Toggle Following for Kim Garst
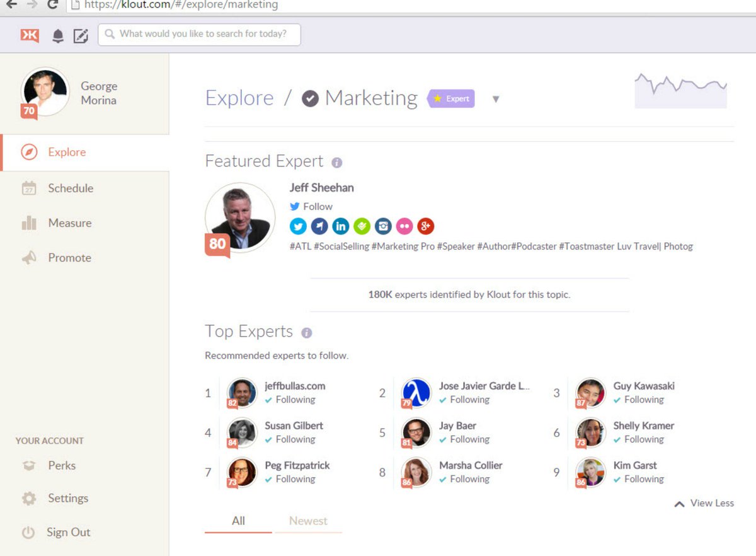 (x=639, y=479)
